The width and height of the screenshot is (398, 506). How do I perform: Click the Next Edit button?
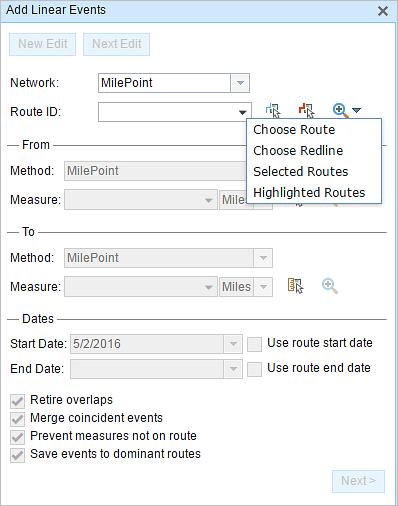coord(116,44)
